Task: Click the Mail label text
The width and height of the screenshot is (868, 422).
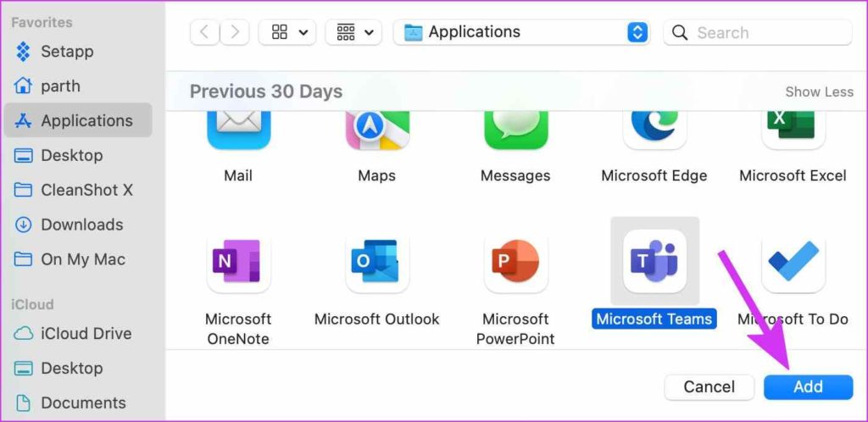Action: coord(238,176)
